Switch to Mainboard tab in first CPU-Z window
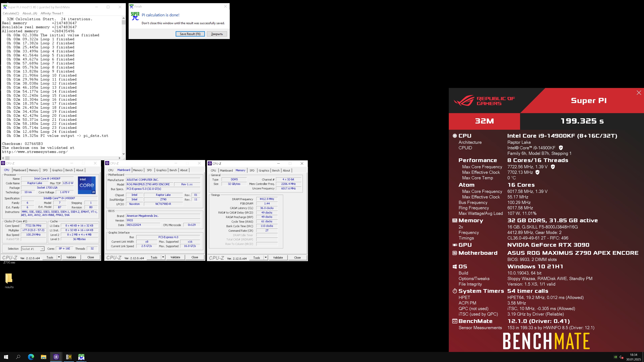This screenshot has width=644, height=362. pyautogui.click(x=19, y=170)
